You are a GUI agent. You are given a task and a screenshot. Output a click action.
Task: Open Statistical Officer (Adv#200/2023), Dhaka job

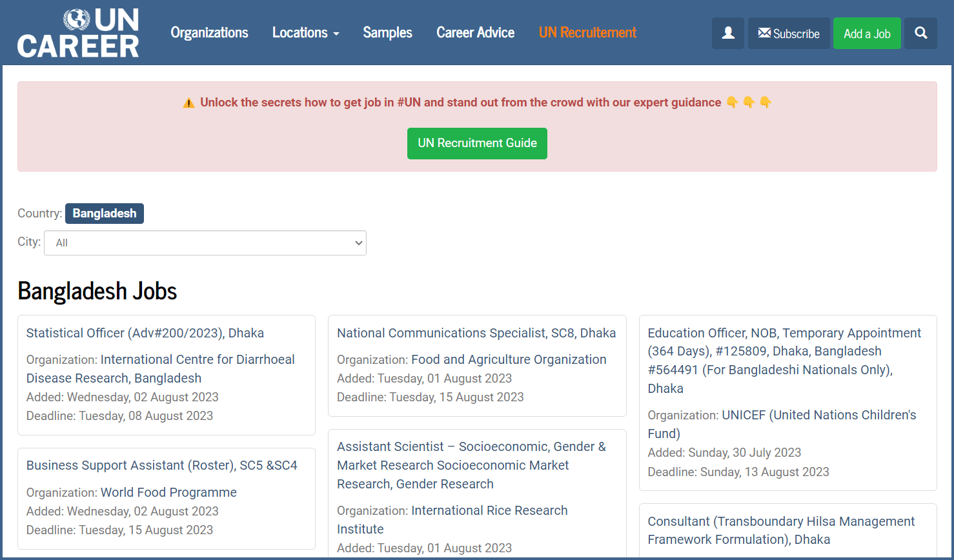[x=145, y=333]
